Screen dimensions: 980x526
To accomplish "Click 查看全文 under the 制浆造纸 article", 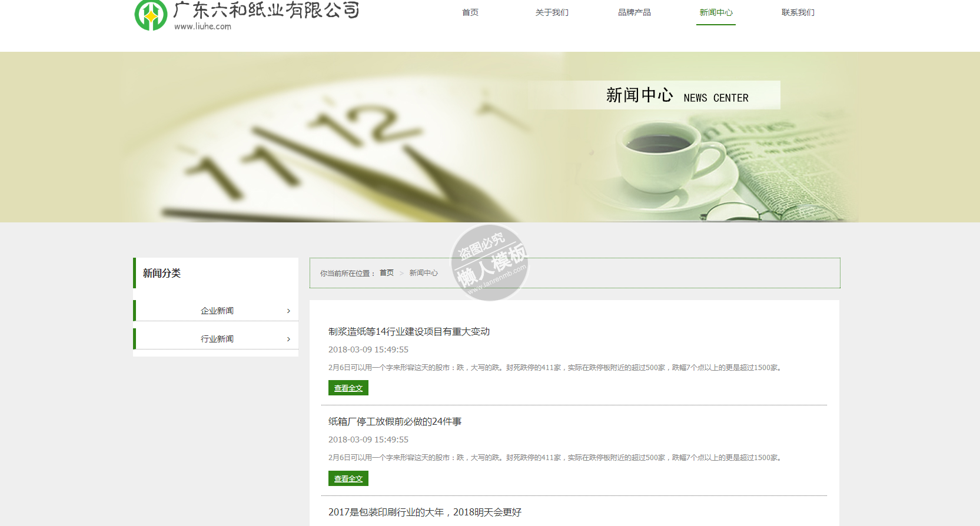I will click(348, 388).
